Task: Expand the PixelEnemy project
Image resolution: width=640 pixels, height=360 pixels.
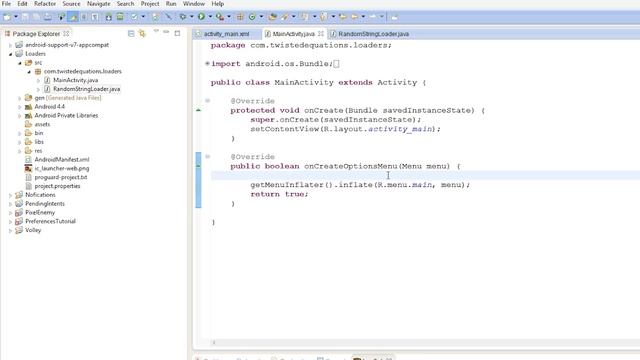Action: (11, 213)
